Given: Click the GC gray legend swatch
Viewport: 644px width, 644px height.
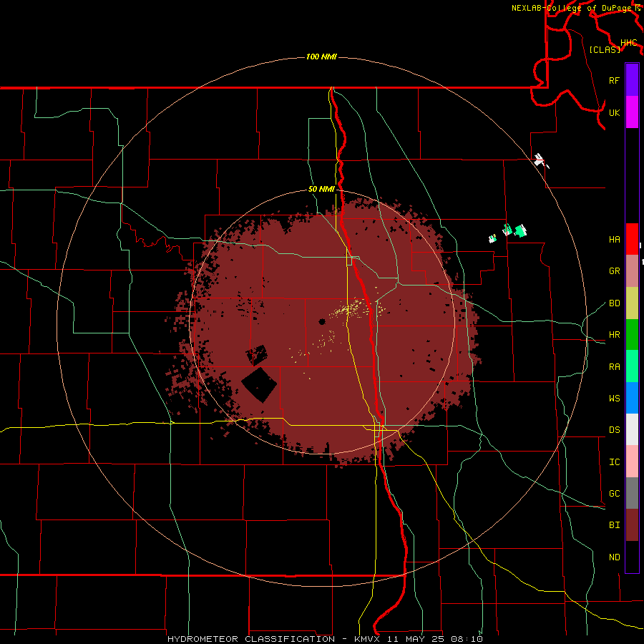Looking at the screenshot, I should click(x=632, y=493).
